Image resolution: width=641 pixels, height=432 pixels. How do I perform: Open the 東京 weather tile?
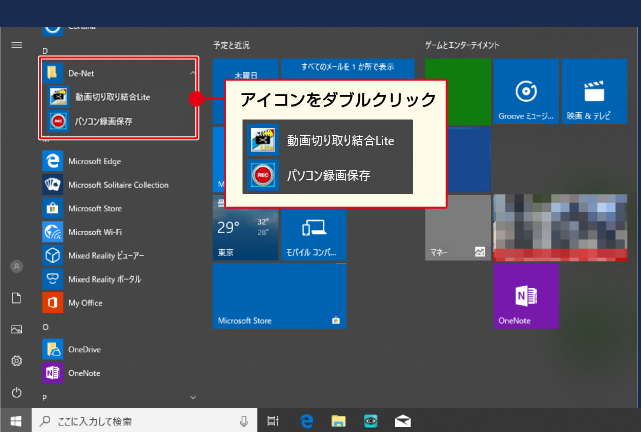[x=245, y=234]
